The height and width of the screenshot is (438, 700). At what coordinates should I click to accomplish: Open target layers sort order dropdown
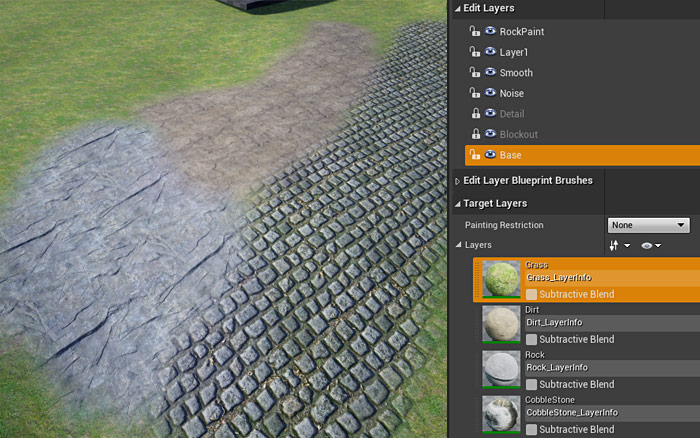pyautogui.click(x=620, y=245)
